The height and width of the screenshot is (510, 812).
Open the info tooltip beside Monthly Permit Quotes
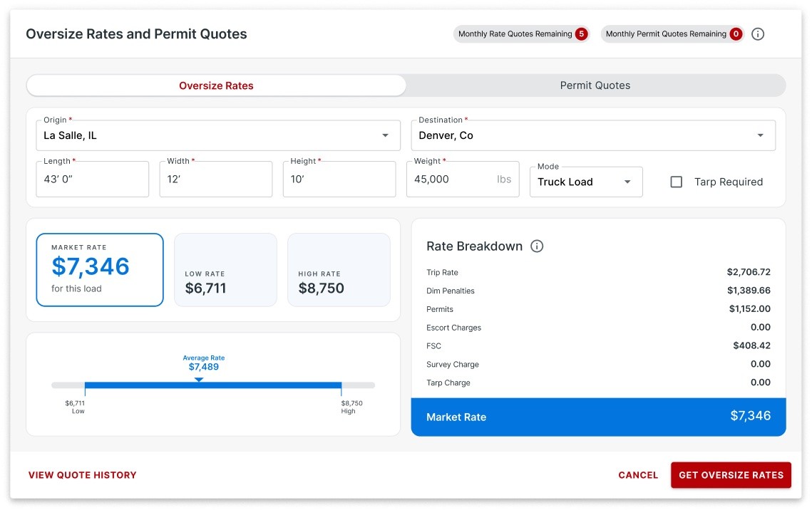coord(758,33)
